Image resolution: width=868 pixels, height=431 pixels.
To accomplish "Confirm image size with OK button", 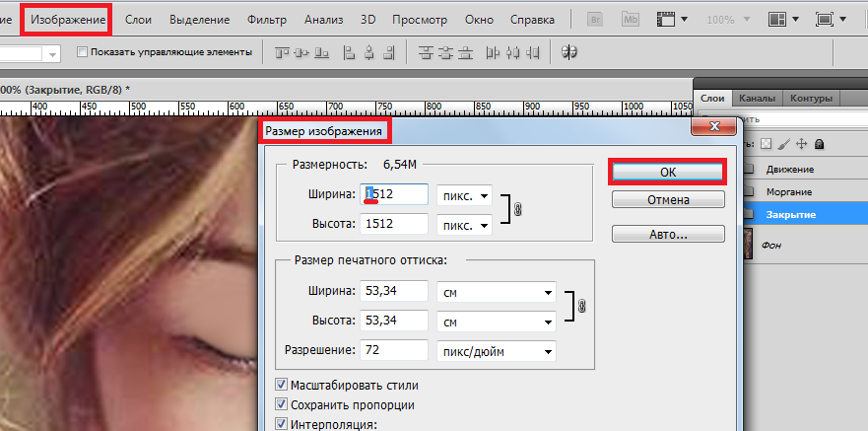I will [668, 173].
